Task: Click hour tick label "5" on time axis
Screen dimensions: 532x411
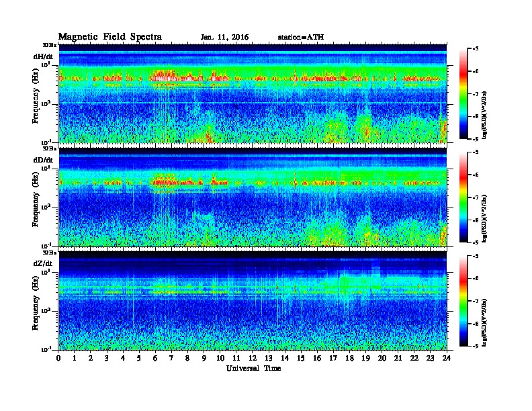Action: coord(140,359)
